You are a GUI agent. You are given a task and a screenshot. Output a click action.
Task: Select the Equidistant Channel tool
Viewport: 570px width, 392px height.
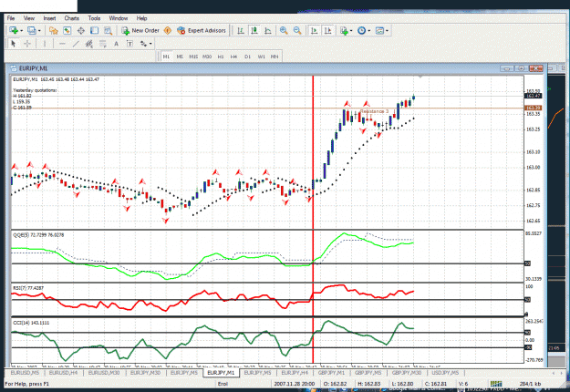pyautogui.click(x=89, y=44)
